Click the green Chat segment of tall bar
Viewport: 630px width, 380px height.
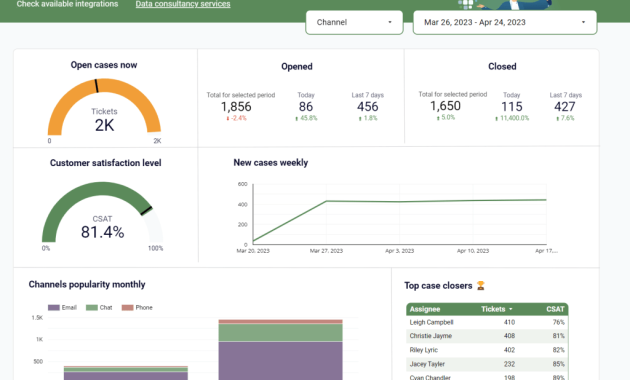point(280,333)
